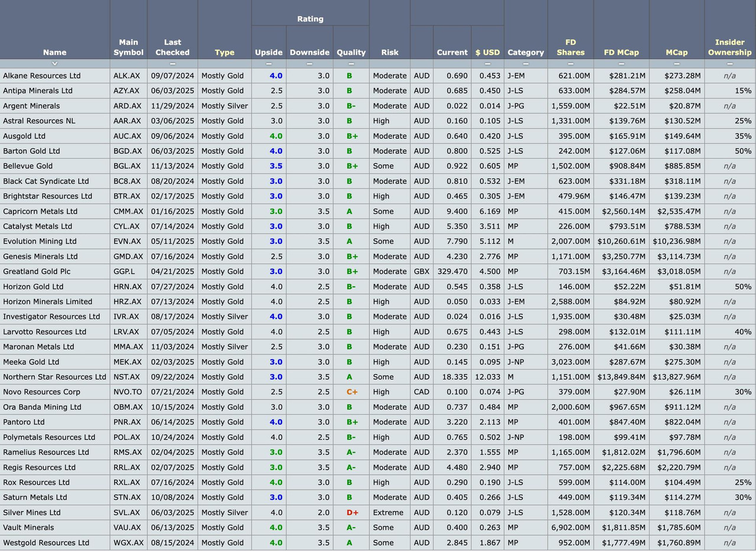This screenshot has width=756, height=551.
Task: Click the sort dash under Downside
Action: (309, 63)
